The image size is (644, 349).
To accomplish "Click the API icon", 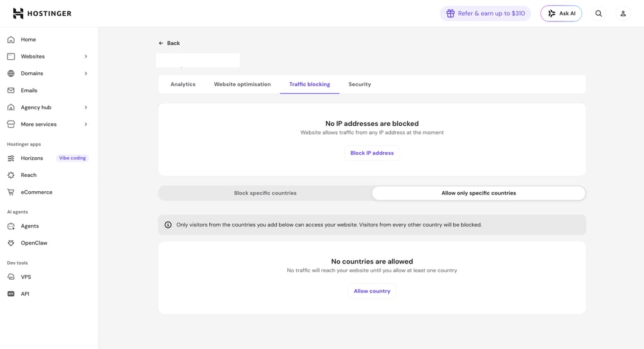I will (11, 294).
